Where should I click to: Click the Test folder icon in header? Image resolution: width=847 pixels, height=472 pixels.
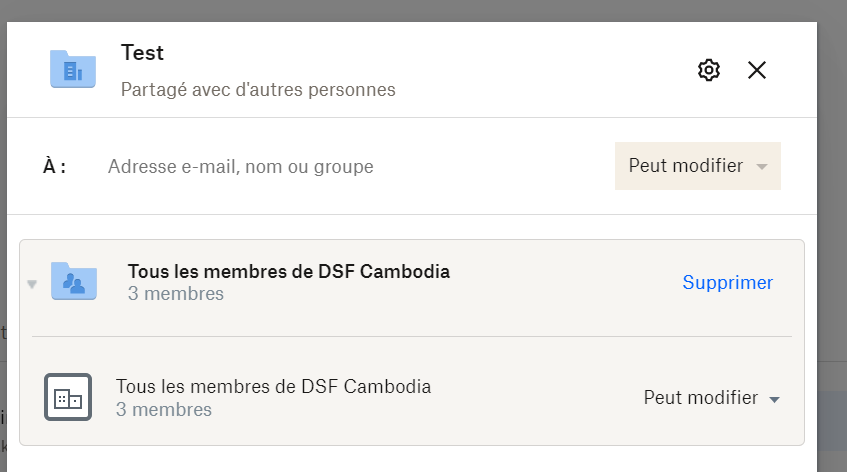click(73, 69)
